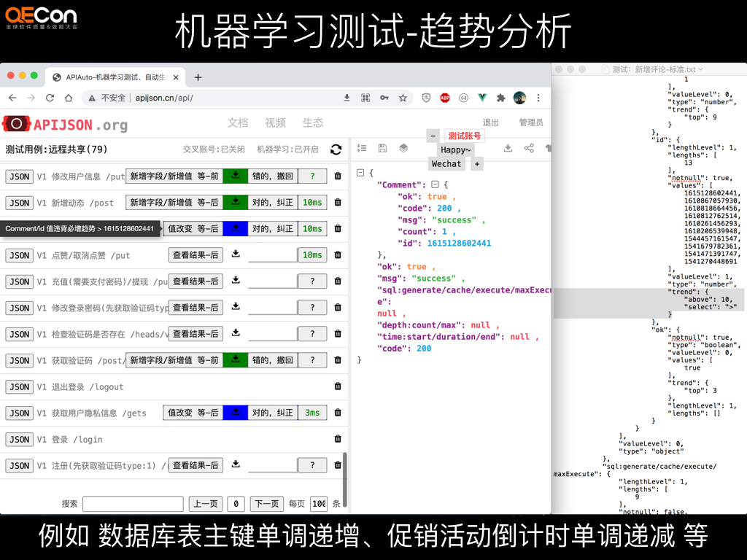Viewport: 747px width, 560px height.
Task: Bookmark the page with the star icon
Action: pyautogui.click(x=403, y=98)
